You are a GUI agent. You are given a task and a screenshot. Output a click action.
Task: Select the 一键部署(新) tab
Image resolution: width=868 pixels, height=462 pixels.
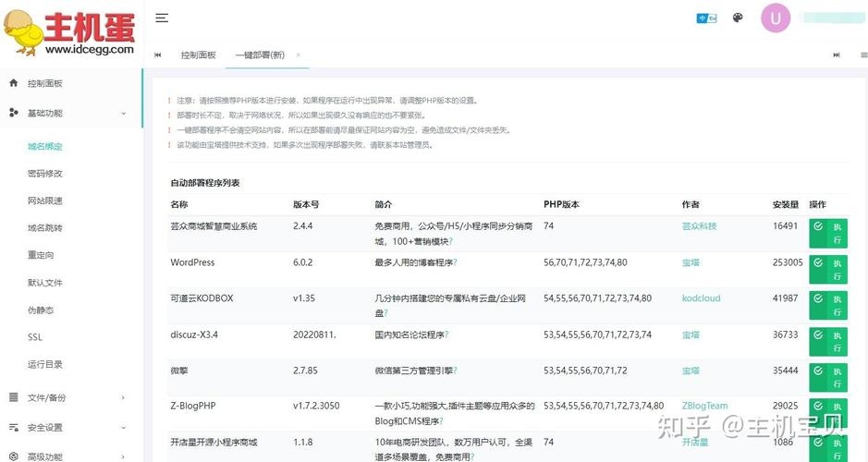(x=260, y=55)
